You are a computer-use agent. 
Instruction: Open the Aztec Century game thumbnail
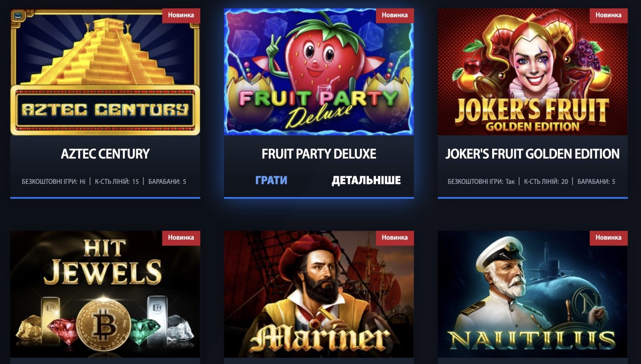tap(105, 72)
